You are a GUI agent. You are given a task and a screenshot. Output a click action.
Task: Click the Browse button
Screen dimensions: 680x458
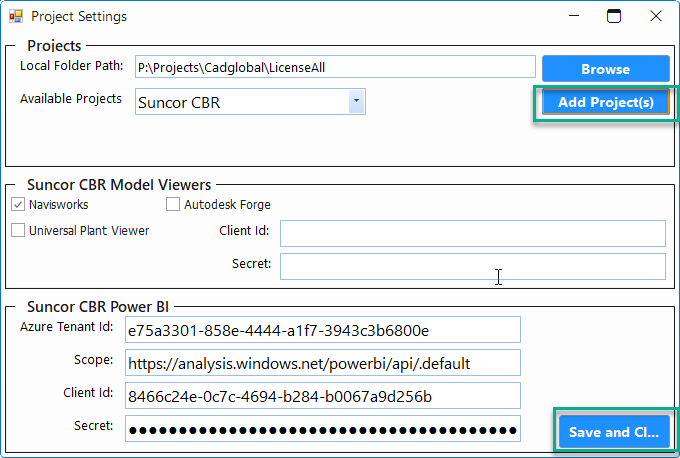[x=605, y=69]
